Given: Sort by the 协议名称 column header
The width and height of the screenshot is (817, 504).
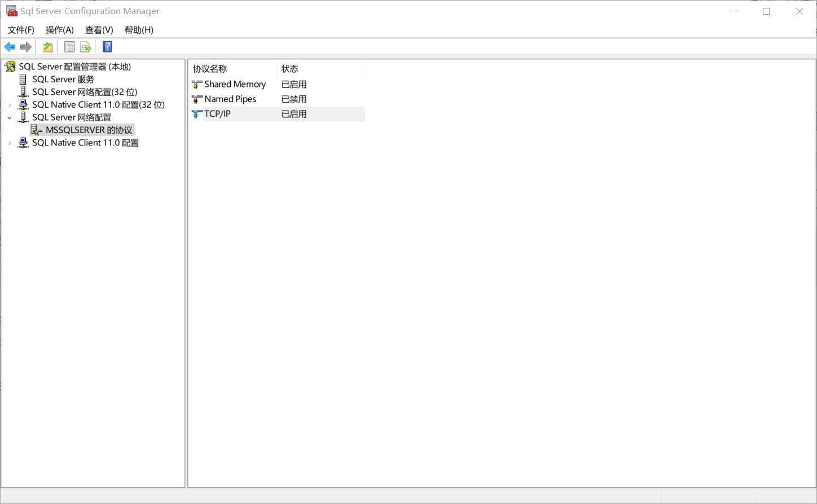Looking at the screenshot, I should point(232,69).
